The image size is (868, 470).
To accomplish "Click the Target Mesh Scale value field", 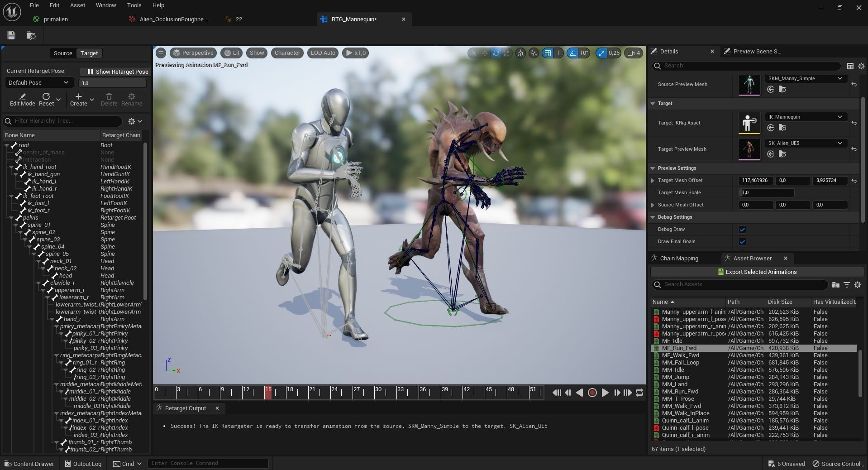I will [x=766, y=193].
